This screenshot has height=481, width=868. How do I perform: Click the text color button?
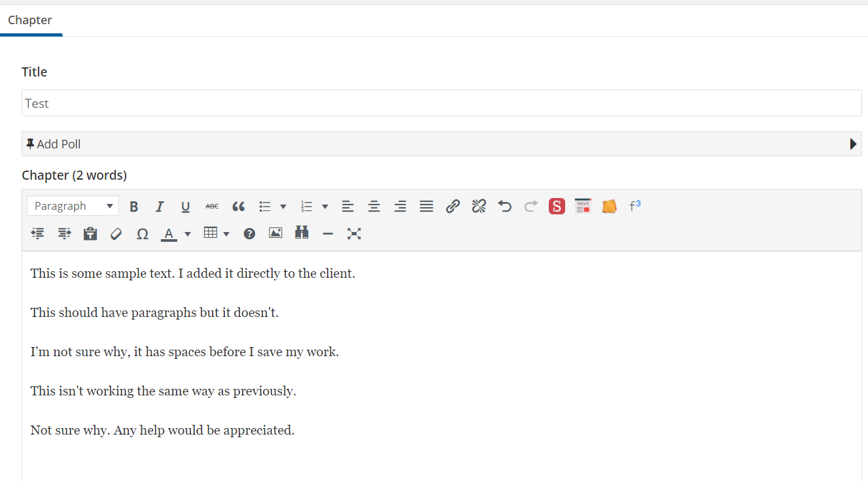click(169, 234)
